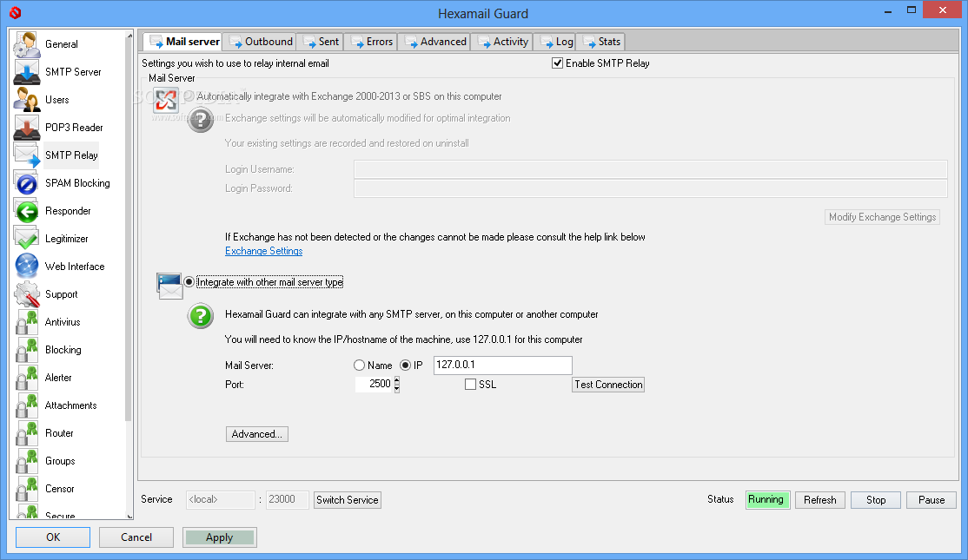Click the Service host <local> field
The height and width of the screenshot is (560, 968).
(x=221, y=499)
